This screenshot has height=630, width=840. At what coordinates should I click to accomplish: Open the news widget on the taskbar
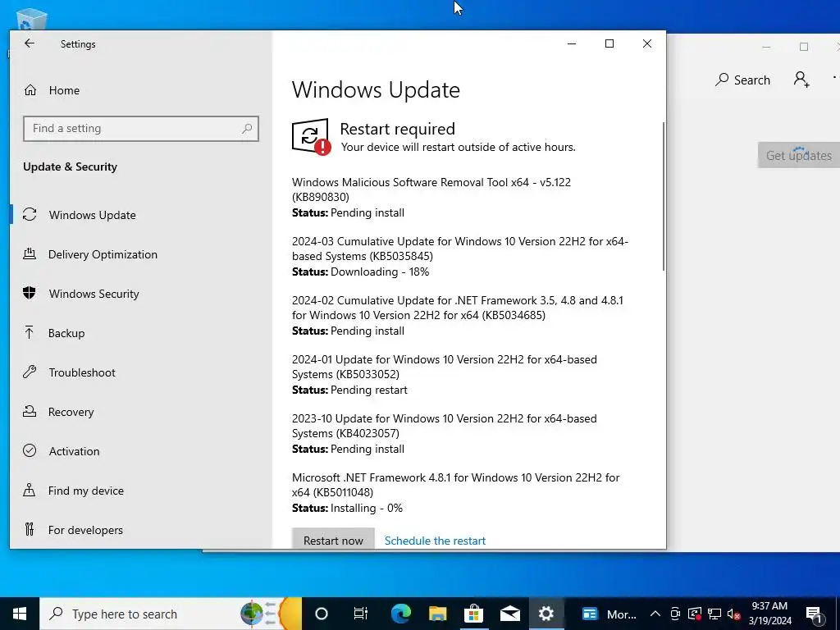coord(609,614)
